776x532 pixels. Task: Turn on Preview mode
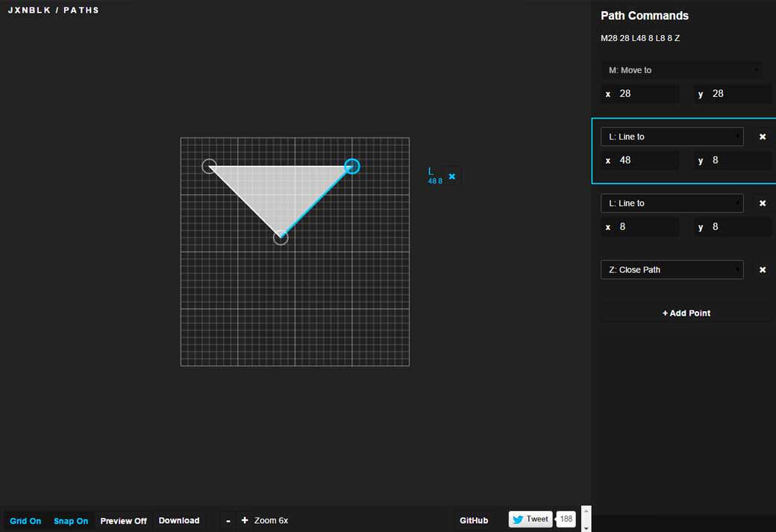[123, 521]
